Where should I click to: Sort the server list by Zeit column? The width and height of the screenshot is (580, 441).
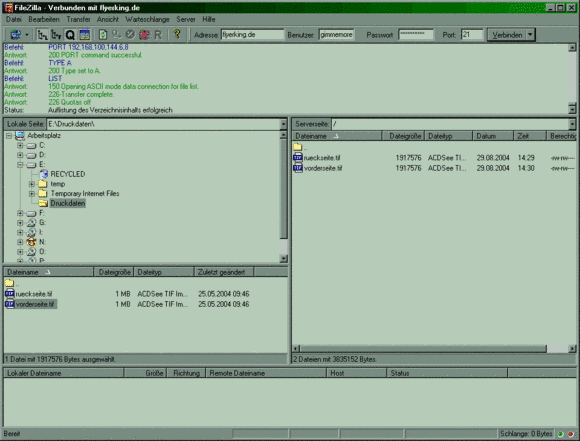(530, 136)
